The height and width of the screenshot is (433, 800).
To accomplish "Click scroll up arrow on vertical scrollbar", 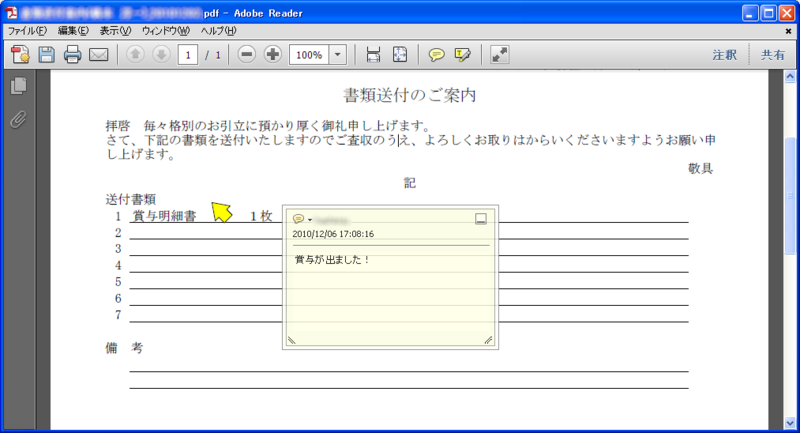I will point(790,77).
